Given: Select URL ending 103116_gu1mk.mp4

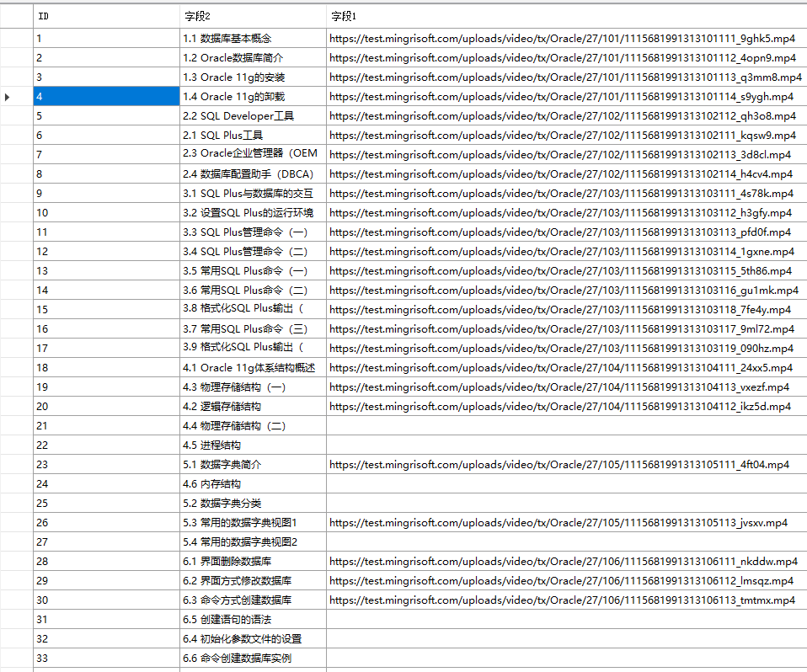Looking at the screenshot, I should pyautogui.click(x=567, y=291).
